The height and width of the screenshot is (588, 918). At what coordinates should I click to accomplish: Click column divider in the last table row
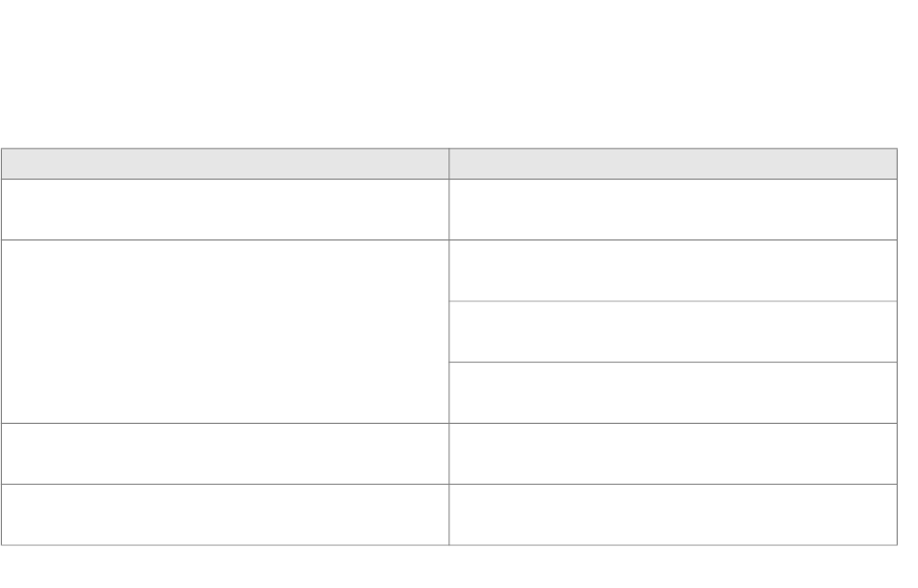pos(449,515)
